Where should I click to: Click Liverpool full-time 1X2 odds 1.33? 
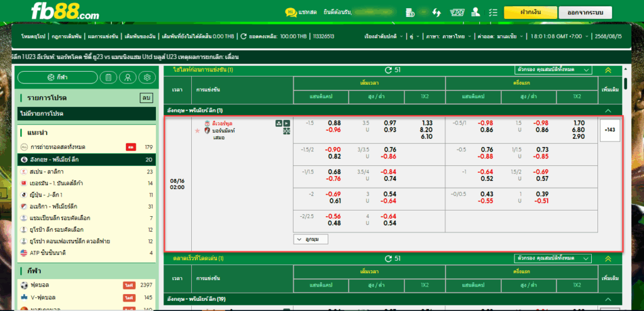(x=427, y=123)
